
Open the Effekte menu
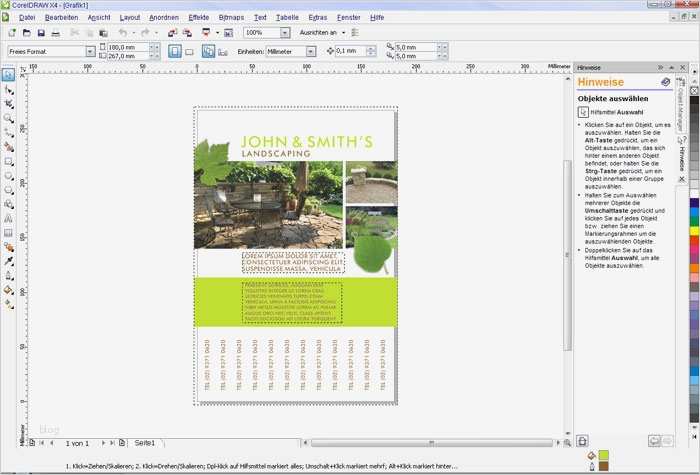[198, 17]
